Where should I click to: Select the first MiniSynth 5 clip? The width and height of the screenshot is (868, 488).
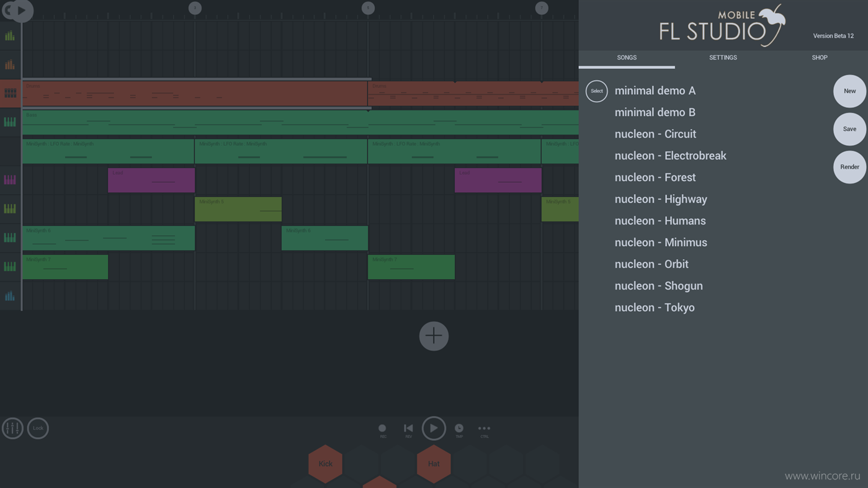point(238,209)
